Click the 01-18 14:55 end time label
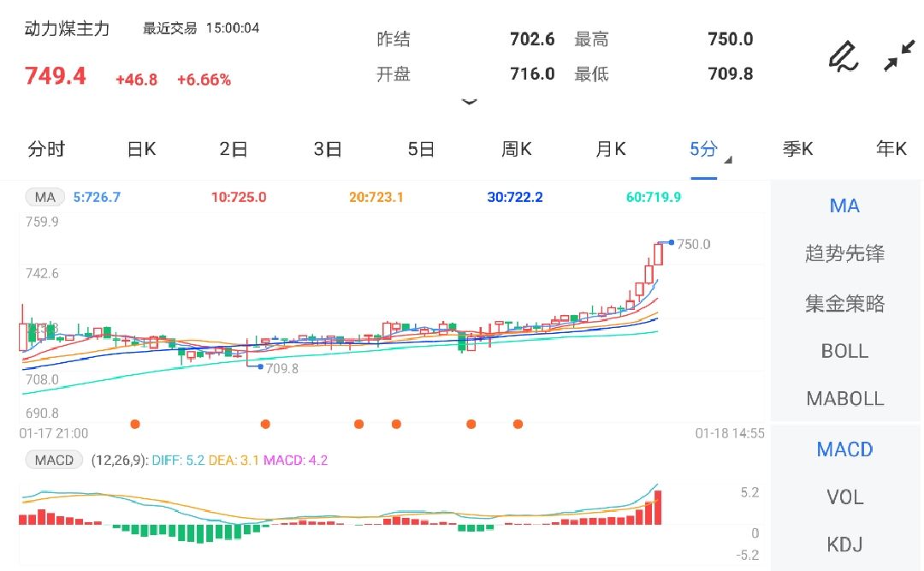Viewport: 924px width, 571px height. (x=730, y=433)
